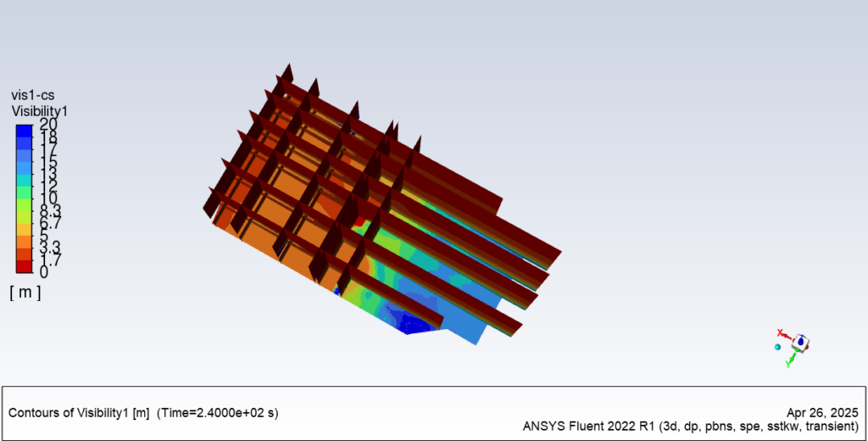Click the green Y axis arrow on triad
Image resolution: width=868 pixels, height=441 pixels.
coord(792,357)
